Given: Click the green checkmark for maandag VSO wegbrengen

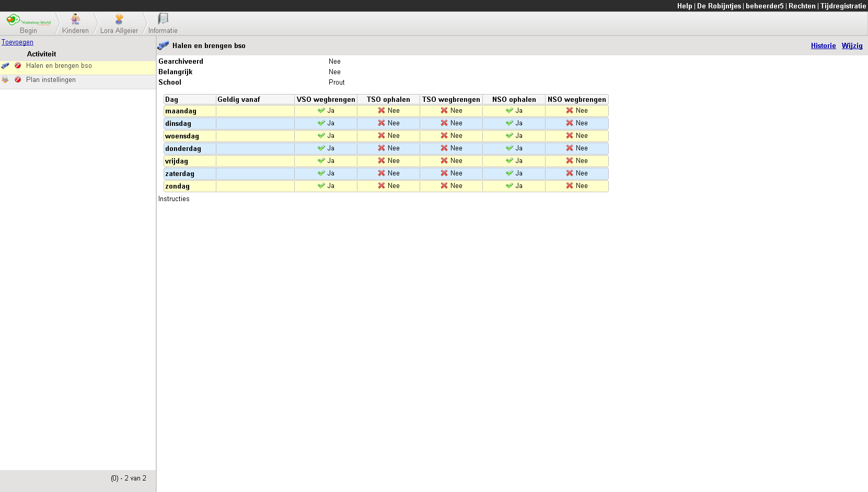Looking at the screenshot, I should (x=321, y=111).
